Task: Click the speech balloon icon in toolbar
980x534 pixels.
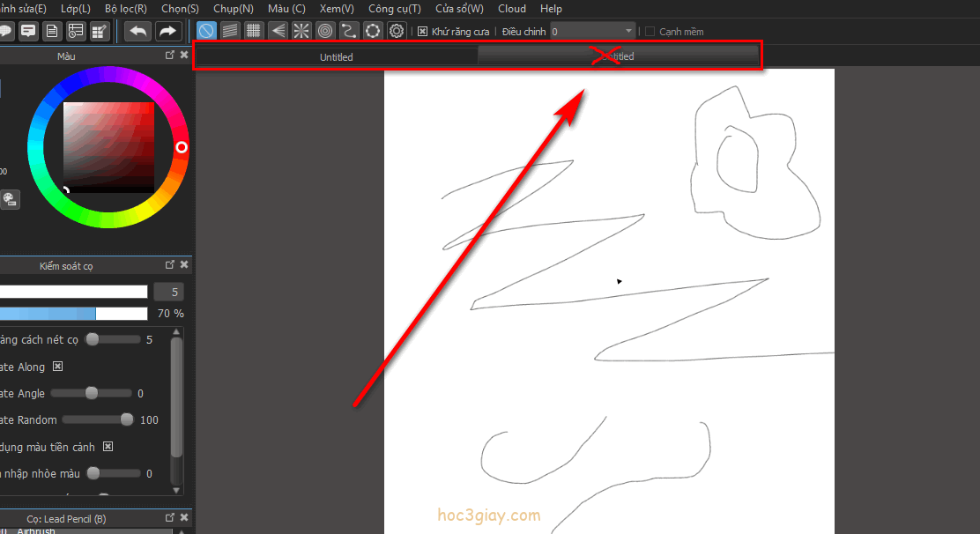Action: pos(6,31)
